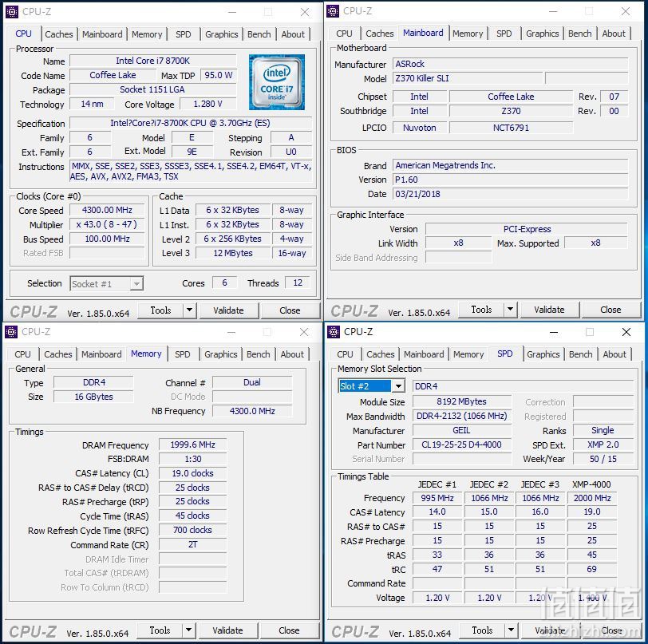Click the Close button in the Memory window

[289, 630]
